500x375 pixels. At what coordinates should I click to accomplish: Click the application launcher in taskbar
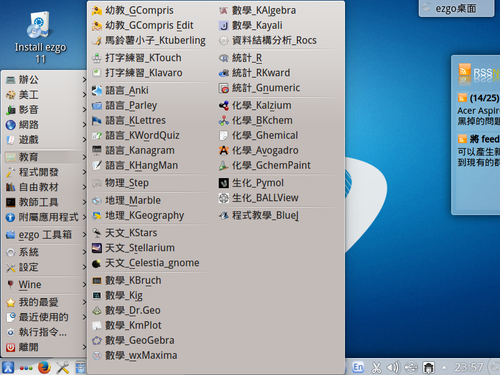[8, 367]
